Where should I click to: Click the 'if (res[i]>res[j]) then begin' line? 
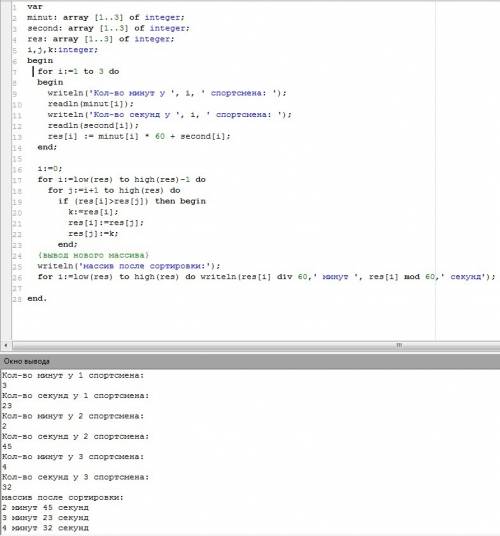pos(132,201)
